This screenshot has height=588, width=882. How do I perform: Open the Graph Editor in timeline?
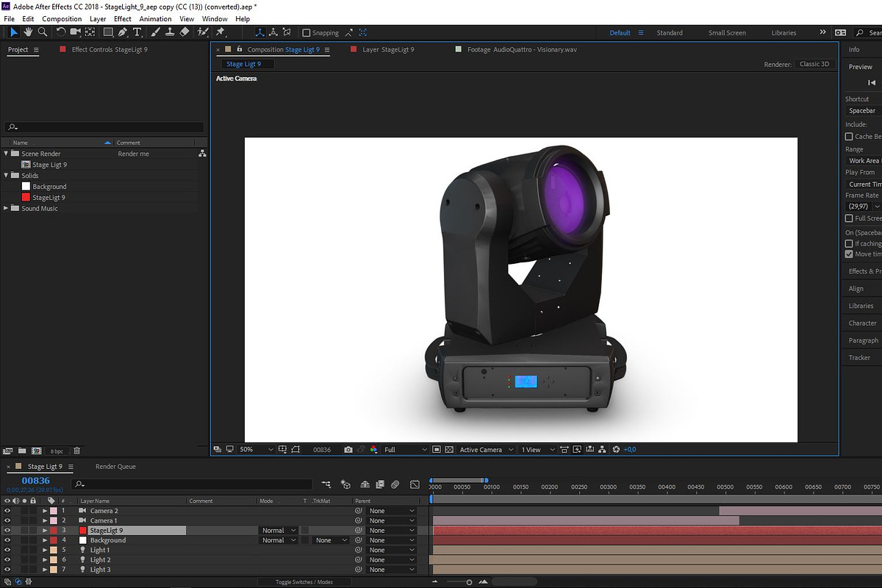415,484
